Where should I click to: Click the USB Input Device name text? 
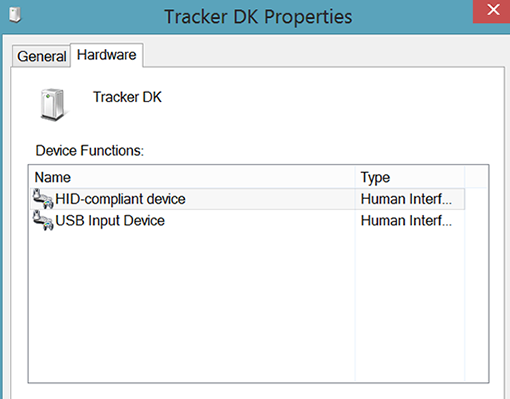point(110,221)
